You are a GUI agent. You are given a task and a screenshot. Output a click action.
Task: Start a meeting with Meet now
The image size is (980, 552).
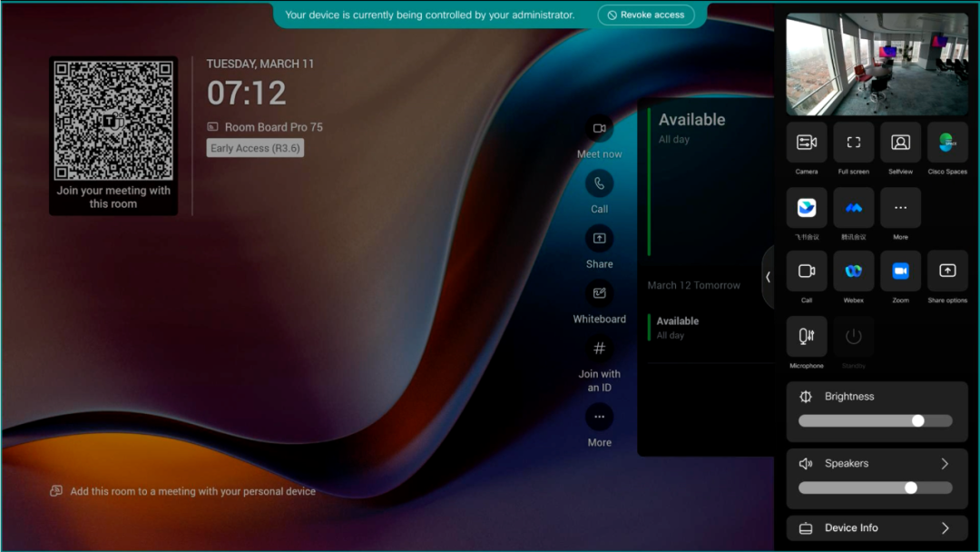(599, 129)
